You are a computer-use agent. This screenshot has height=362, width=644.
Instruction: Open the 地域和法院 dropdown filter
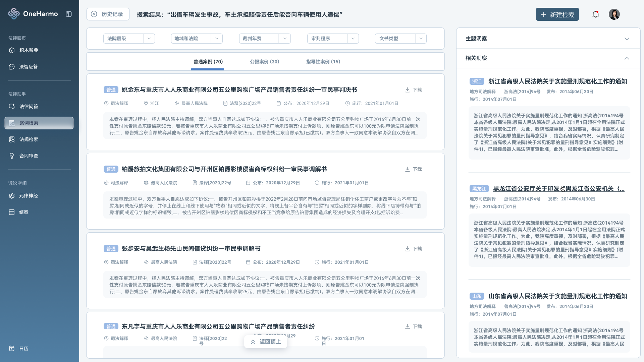[197, 39]
